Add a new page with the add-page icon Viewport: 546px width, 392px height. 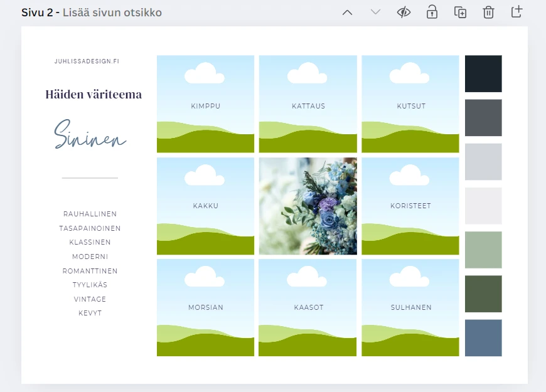(516, 11)
